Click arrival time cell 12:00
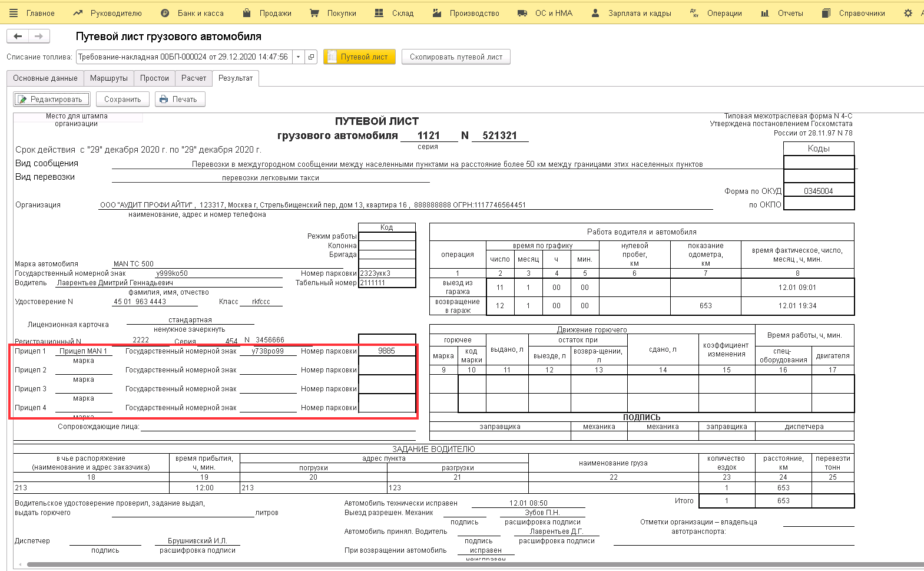Image resolution: width=924 pixels, height=571 pixels. tap(204, 488)
